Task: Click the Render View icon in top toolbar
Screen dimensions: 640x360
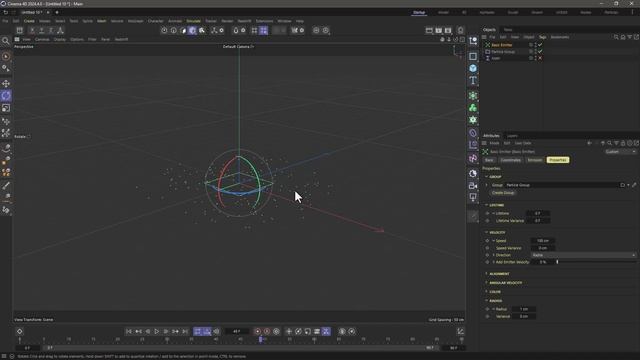Action: tap(429, 30)
